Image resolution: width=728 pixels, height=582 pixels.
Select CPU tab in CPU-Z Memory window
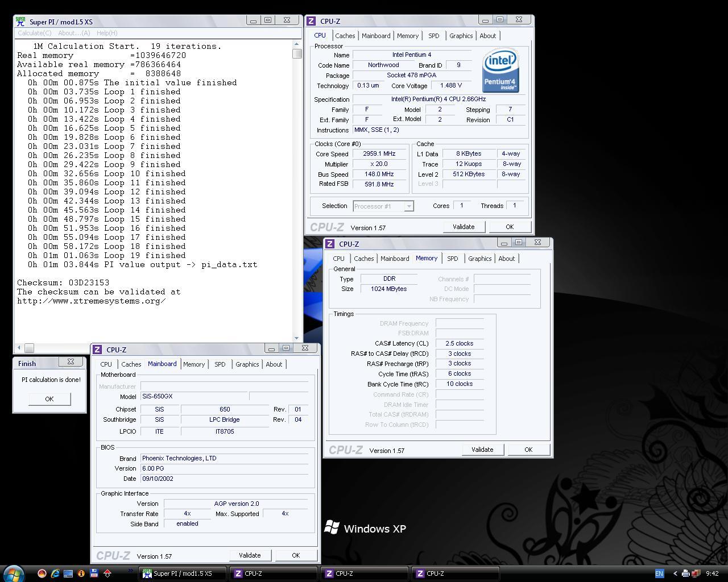(x=339, y=259)
